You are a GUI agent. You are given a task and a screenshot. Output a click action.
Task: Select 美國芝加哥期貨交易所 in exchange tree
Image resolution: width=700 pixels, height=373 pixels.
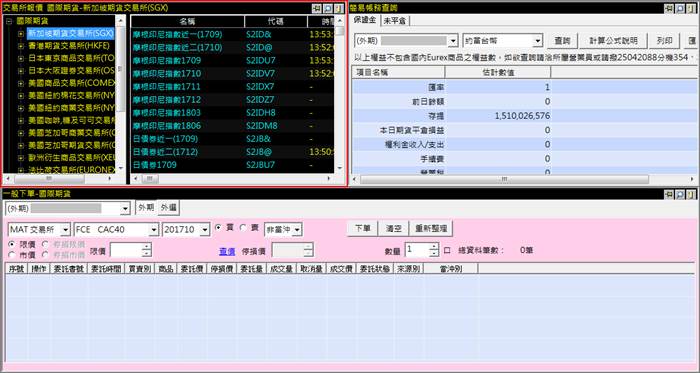[x=71, y=145]
